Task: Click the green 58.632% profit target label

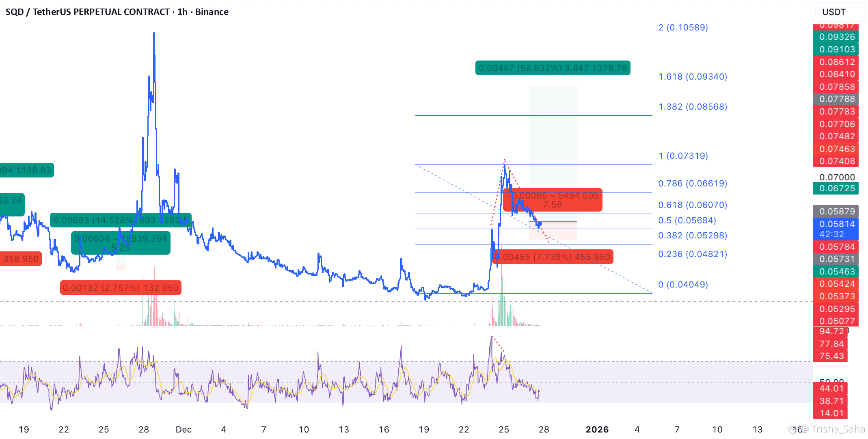Action: 553,68
